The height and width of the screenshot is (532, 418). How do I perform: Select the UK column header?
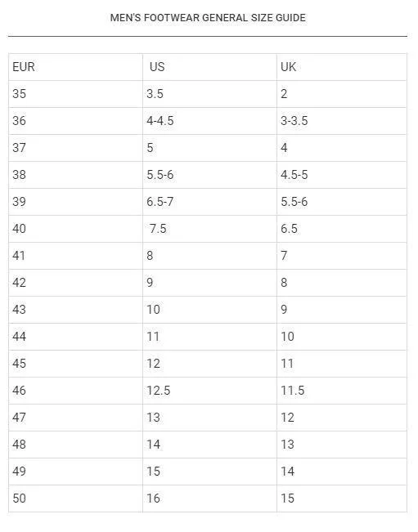342,67
